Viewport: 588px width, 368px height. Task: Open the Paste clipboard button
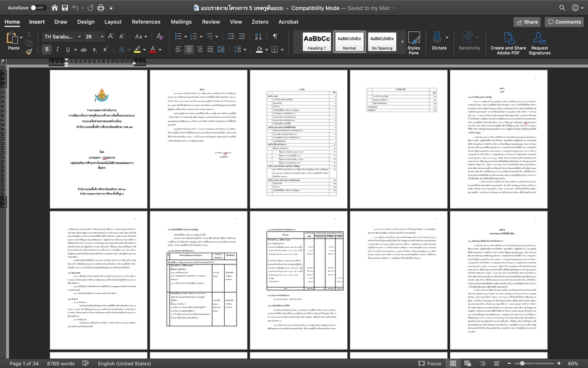point(13,41)
